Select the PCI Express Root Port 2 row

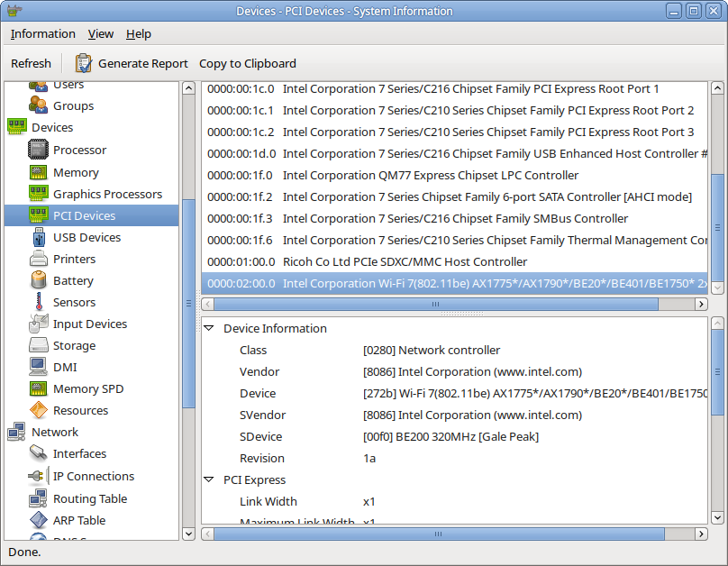pos(454,111)
